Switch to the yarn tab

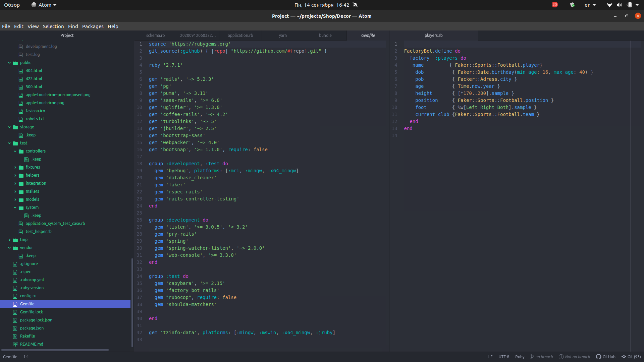pyautogui.click(x=283, y=36)
